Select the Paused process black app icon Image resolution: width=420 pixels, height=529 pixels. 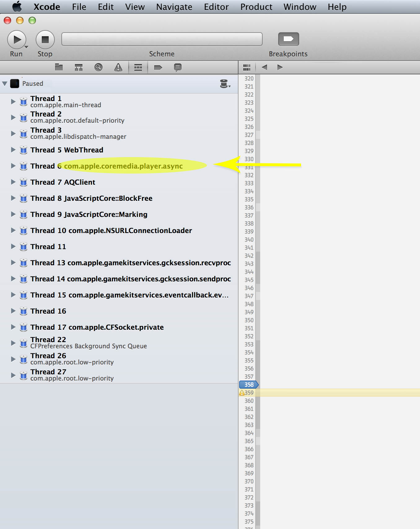point(15,84)
